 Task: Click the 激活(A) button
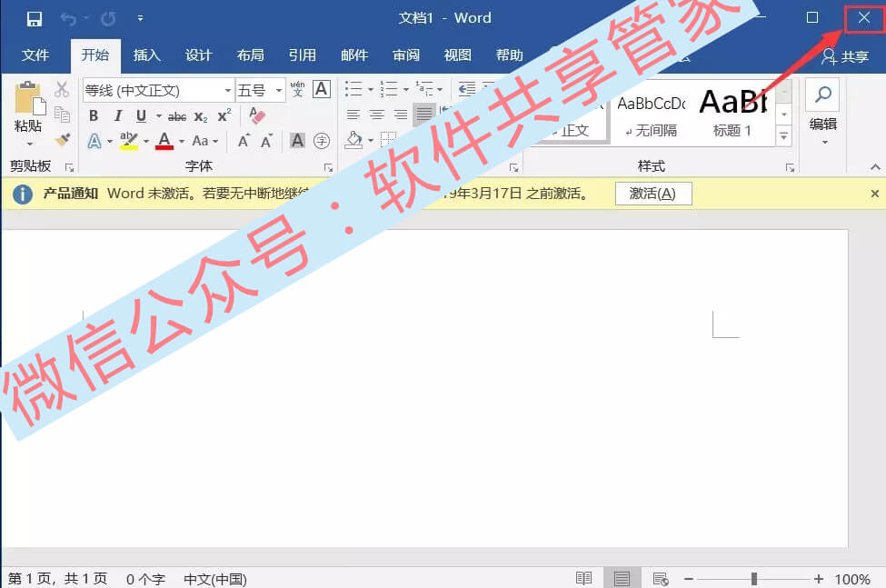(x=653, y=194)
